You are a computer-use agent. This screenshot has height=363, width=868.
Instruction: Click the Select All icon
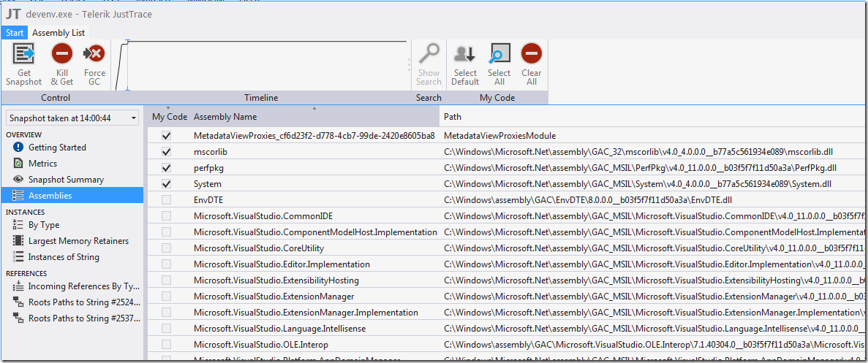click(499, 53)
